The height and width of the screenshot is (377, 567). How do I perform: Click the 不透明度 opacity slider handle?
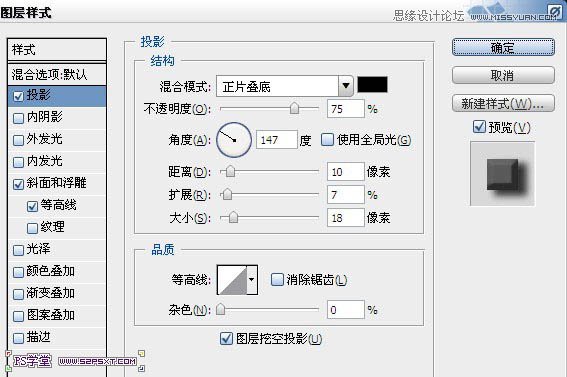[294, 108]
